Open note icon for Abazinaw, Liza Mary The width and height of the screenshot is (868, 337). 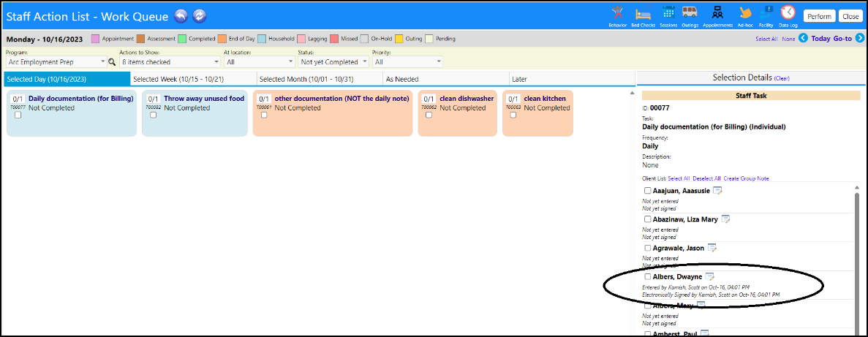pyautogui.click(x=725, y=219)
